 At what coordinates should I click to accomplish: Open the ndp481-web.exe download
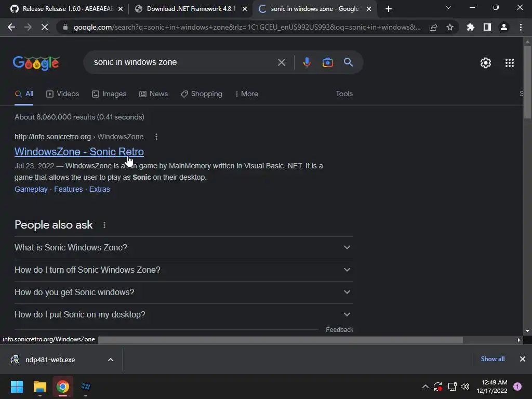[x=50, y=360]
